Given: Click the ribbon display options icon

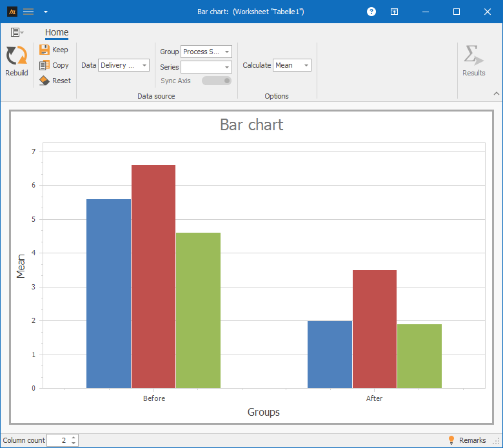Looking at the screenshot, I should pos(394,12).
